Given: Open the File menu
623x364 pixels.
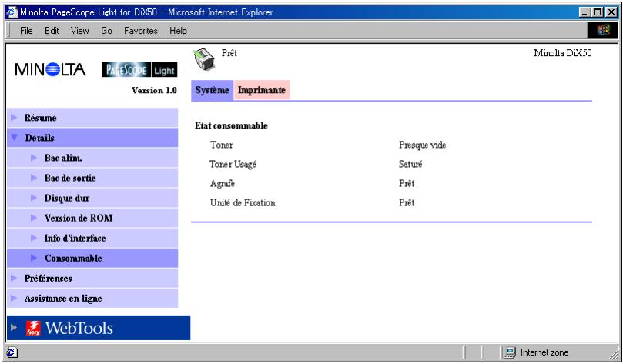Looking at the screenshot, I should 26,31.
